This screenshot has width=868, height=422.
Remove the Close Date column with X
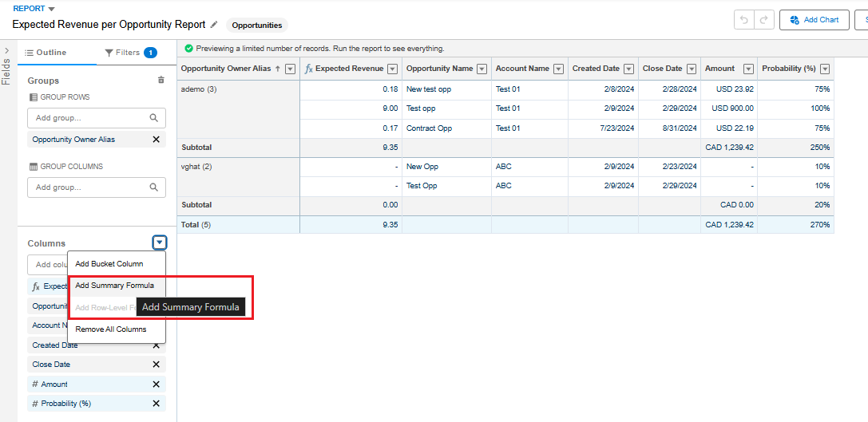click(x=156, y=365)
